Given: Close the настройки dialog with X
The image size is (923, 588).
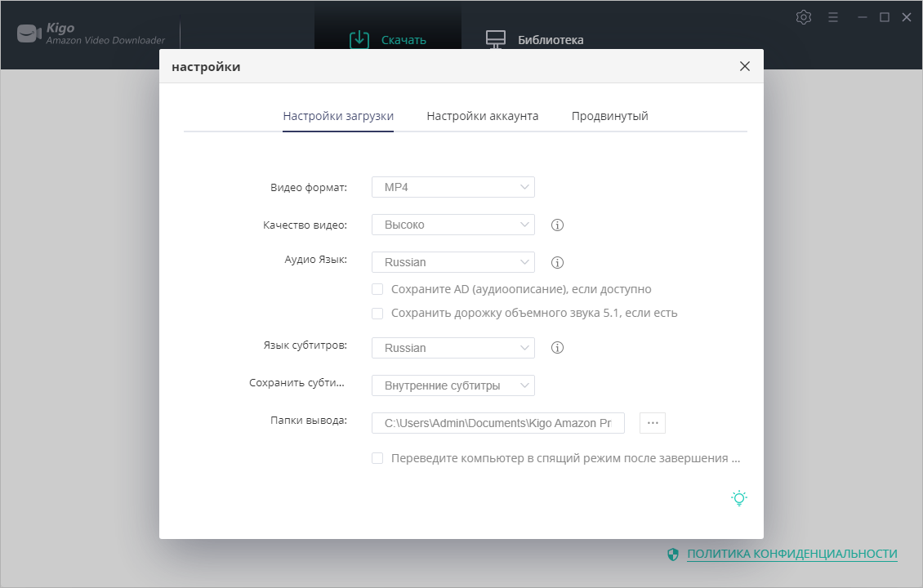Looking at the screenshot, I should pyautogui.click(x=744, y=66).
